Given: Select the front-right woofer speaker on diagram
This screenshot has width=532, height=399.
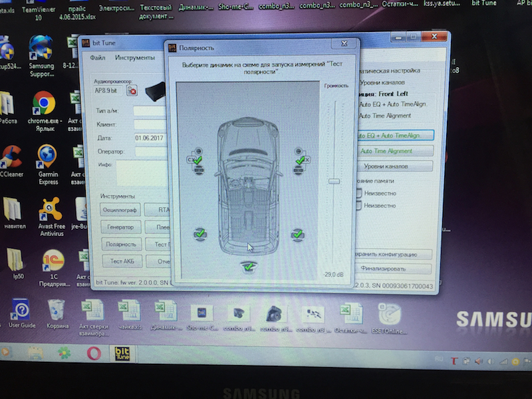Looking at the screenshot, I should (x=298, y=170).
